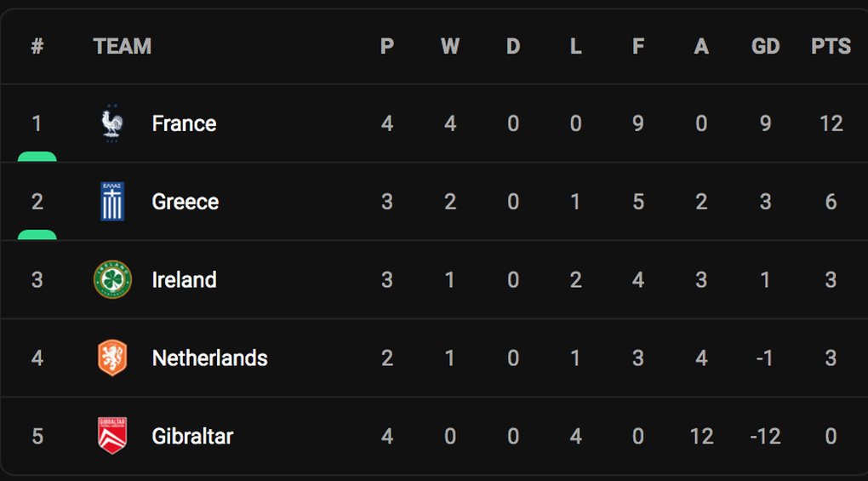This screenshot has height=481, width=868.
Task: Click the Ireland shamrock crest icon
Action: 112,279
